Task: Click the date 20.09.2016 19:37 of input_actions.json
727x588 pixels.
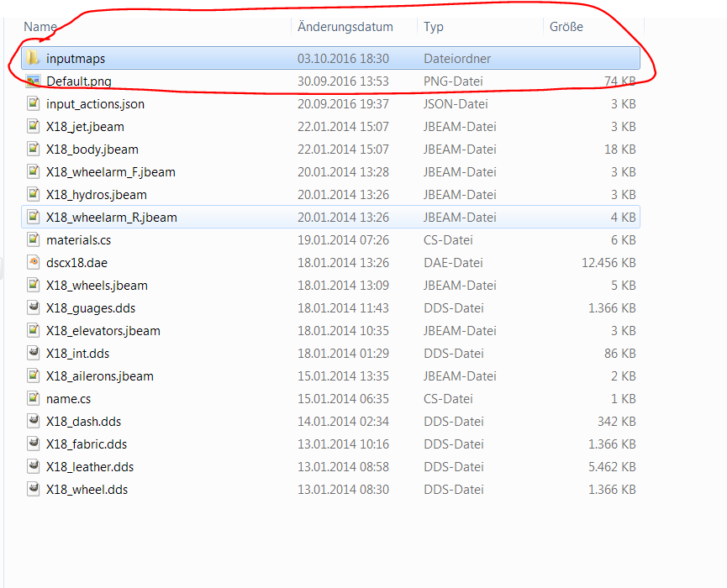Action: pyautogui.click(x=343, y=104)
